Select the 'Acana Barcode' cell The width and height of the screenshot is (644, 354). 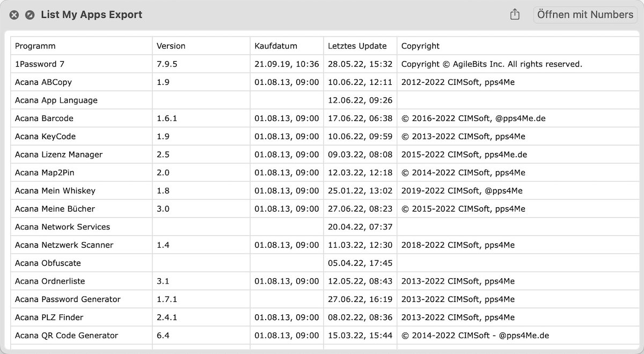tap(82, 118)
